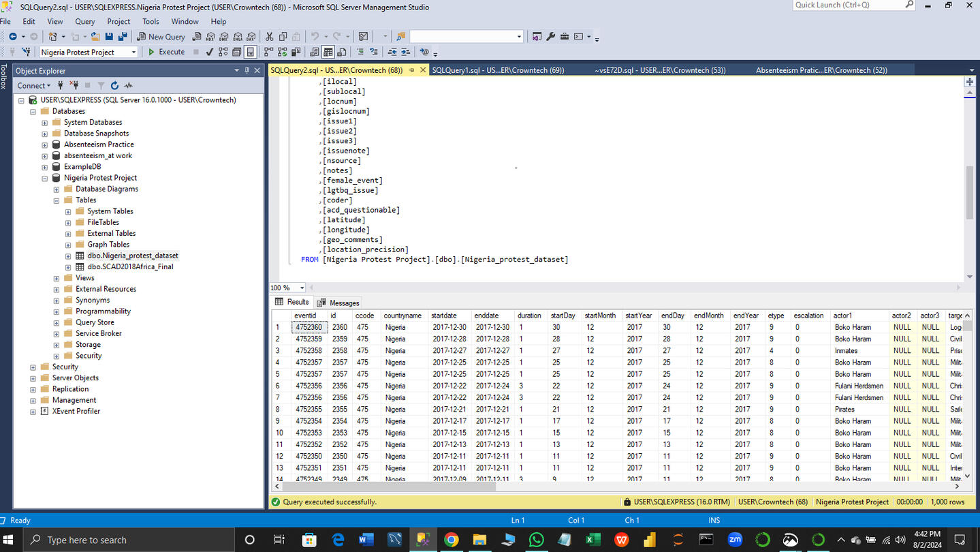Collapse the Tables folder node
980x552 pixels.
point(57,200)
